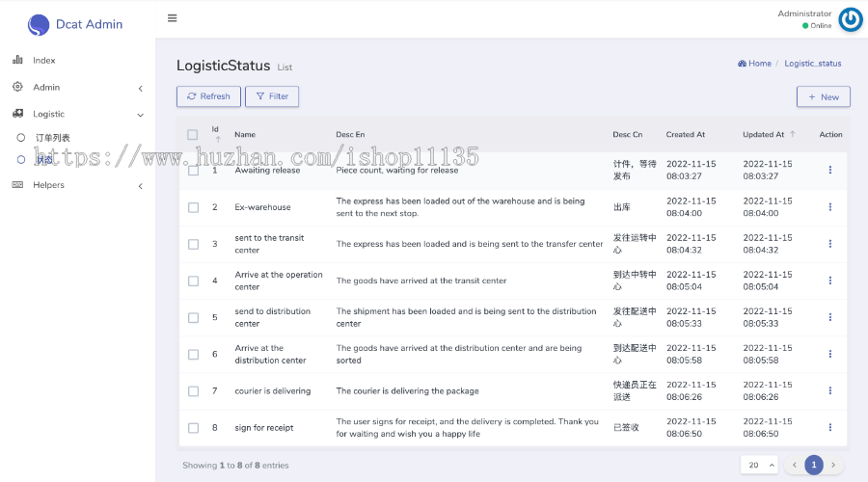Viewport: 868px width, 482px height.
Task: Click the sign for receipt name cell
Action: 263,428
